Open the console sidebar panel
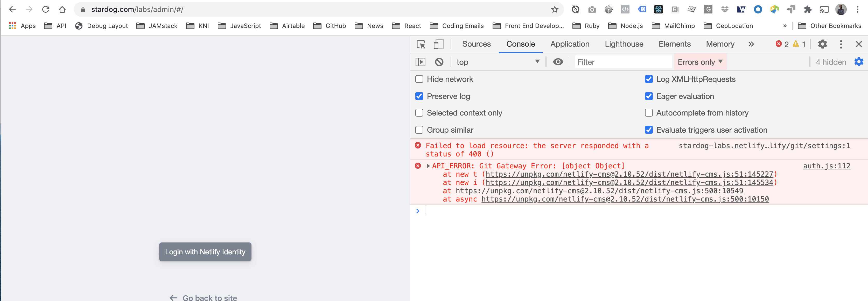The image size is (868, 301). [x=421, y=62]
